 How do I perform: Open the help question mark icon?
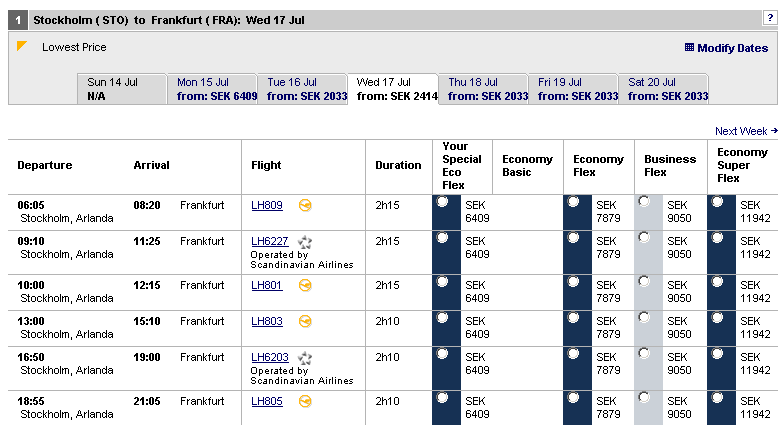[x=768, y=19]
